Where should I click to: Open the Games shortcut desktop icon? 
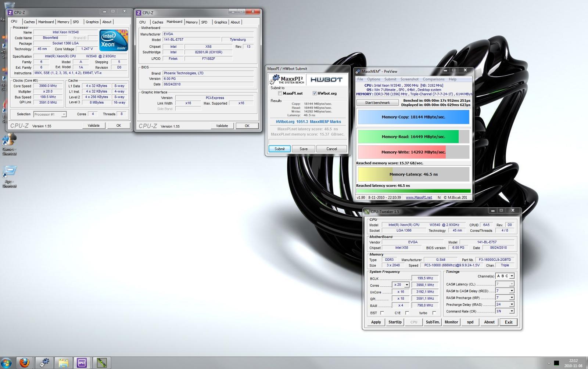9,144
